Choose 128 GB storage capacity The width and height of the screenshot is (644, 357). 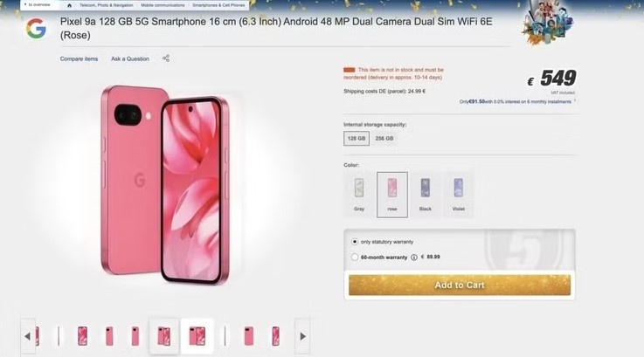(357, 139)
